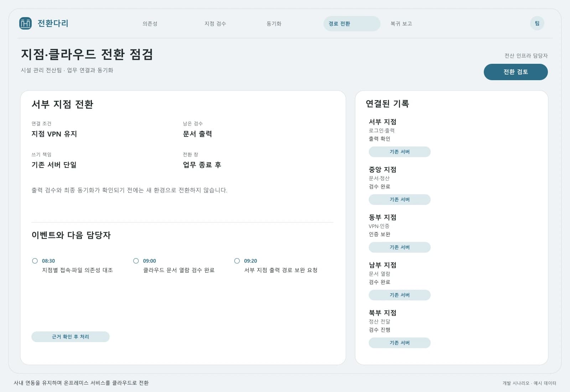
Task: Click 기존 서버 tag under 북부 지점
Action: click(400, 343)
